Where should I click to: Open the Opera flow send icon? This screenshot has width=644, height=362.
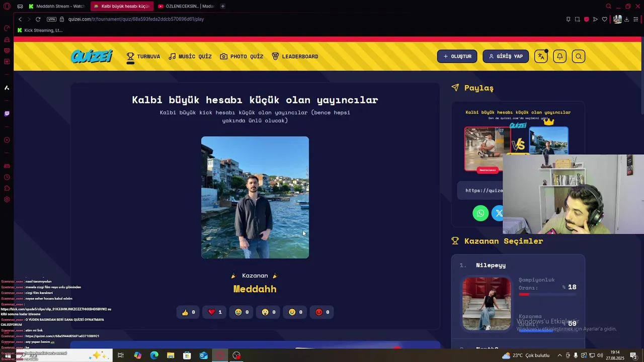(595, 19)
